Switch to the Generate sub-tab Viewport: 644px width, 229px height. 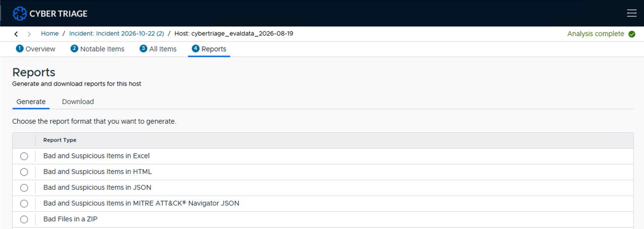pos(31,102)
